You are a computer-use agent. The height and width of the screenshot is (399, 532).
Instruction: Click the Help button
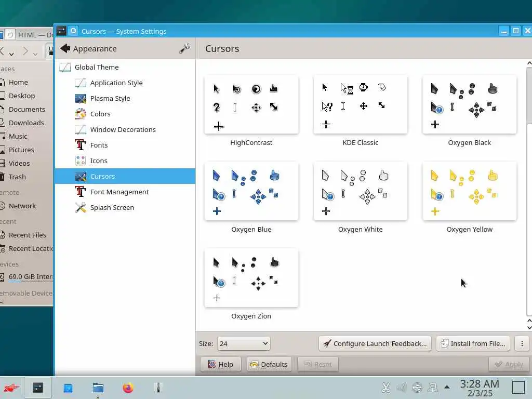click(220, 364)
